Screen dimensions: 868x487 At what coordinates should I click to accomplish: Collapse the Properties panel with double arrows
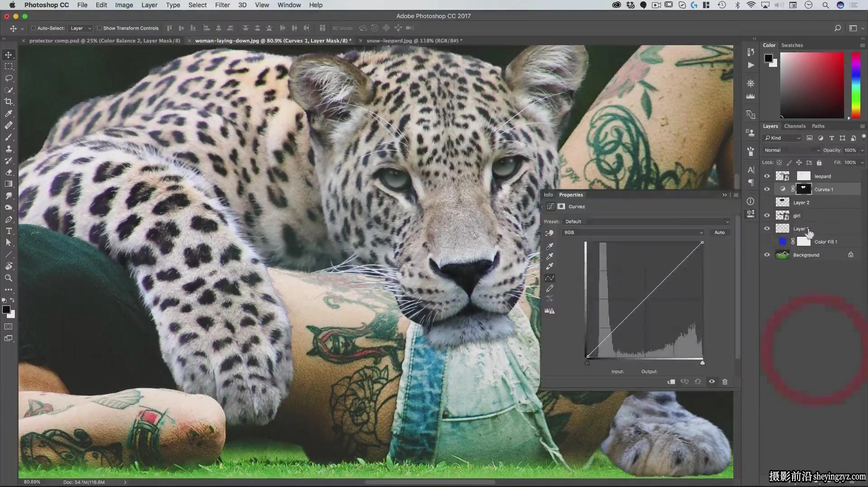(x=725, y=195)
